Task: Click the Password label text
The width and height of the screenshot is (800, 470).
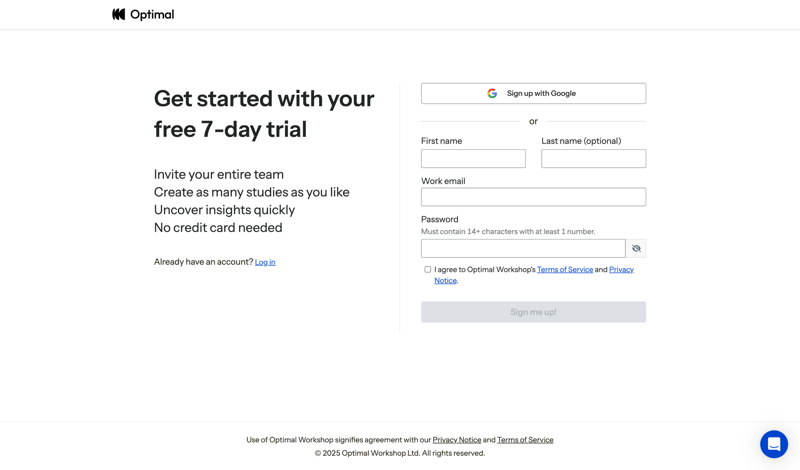Action: tap(439, 219)
